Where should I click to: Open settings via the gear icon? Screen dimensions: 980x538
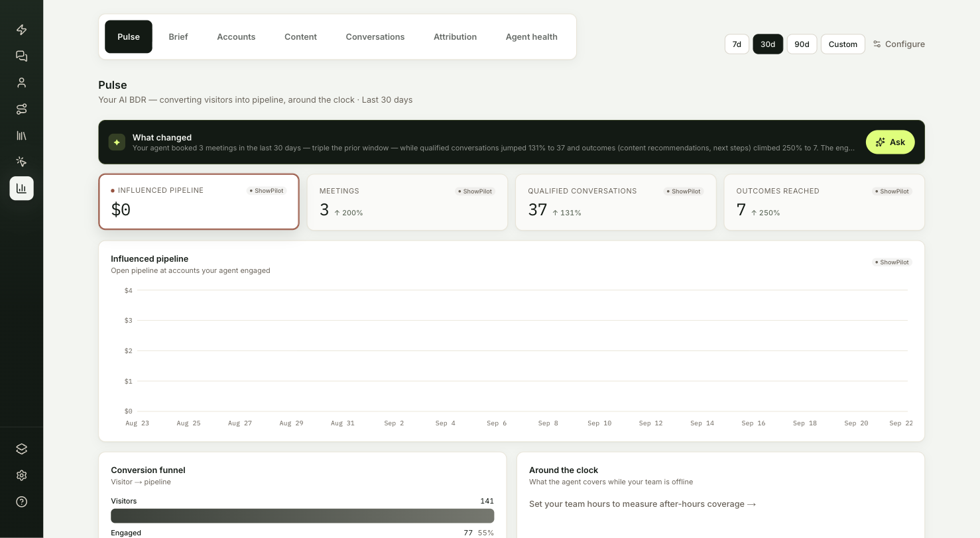[21, 475]
